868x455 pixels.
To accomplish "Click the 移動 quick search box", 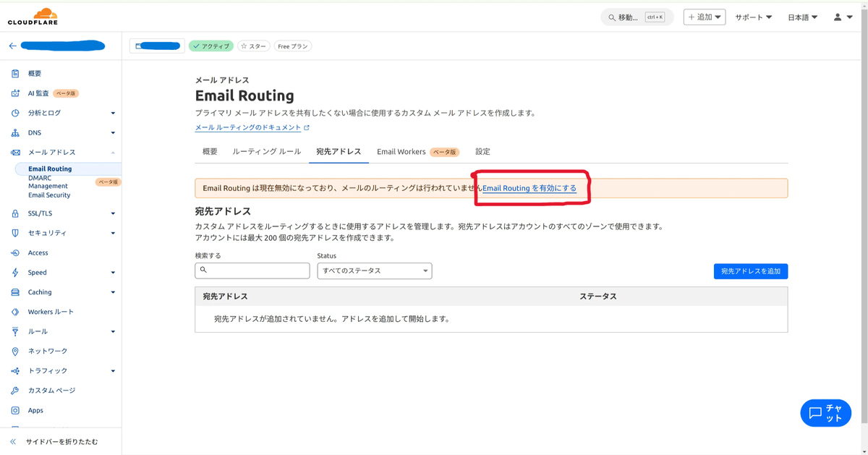I will click(637, 17).
